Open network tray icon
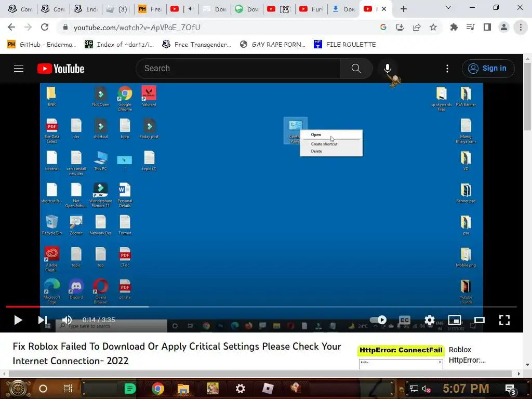 click(x=414, y=389)
